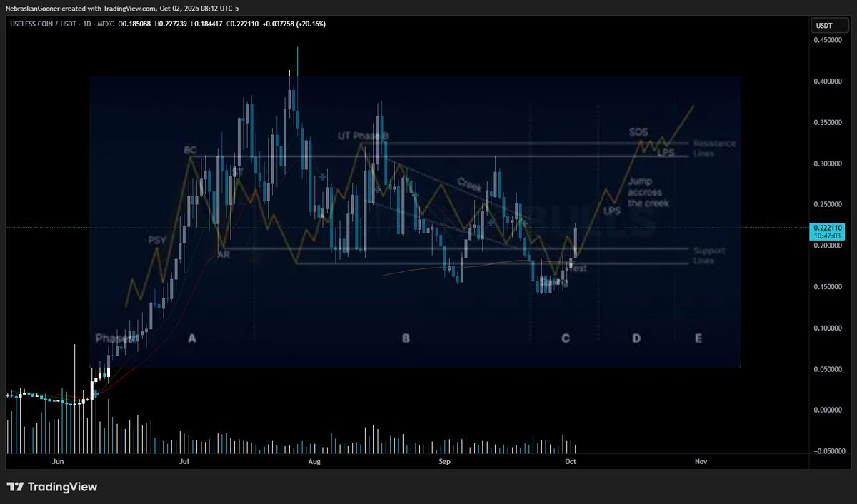The height and width of the screenshot is (504, 857).
Task: Click the 0.250000 price axis label
Action: coord(829,205)
